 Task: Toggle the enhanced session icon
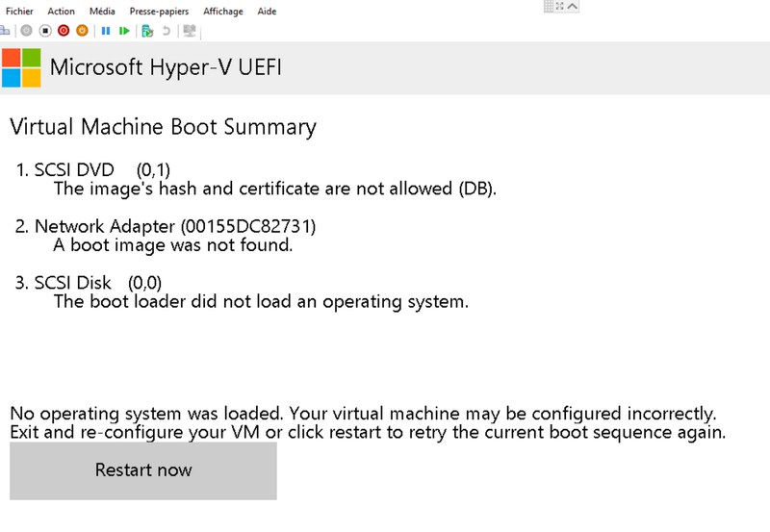(190, 31)
